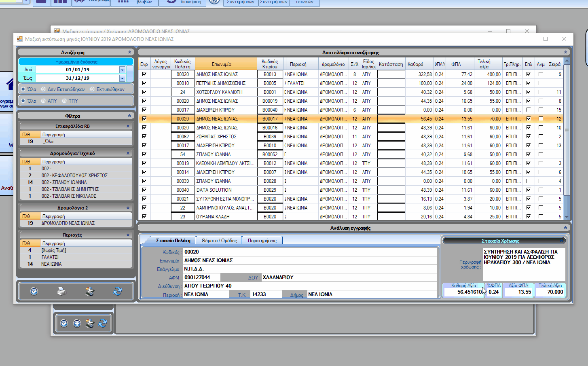Click the refresh arrows icon in the background window
The width and height of the screenshot is (588, 366).
(x=103, y=323)
